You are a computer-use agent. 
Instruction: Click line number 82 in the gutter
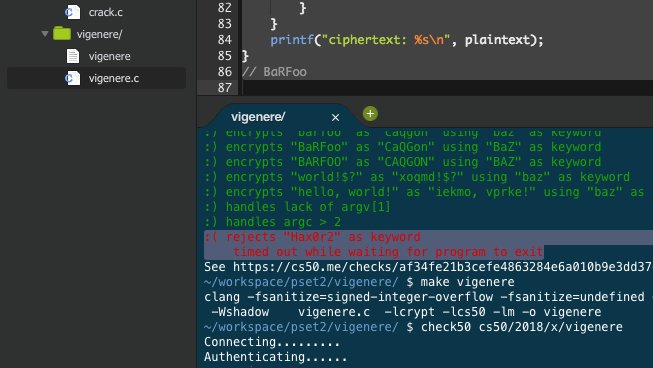click(224, 7)
